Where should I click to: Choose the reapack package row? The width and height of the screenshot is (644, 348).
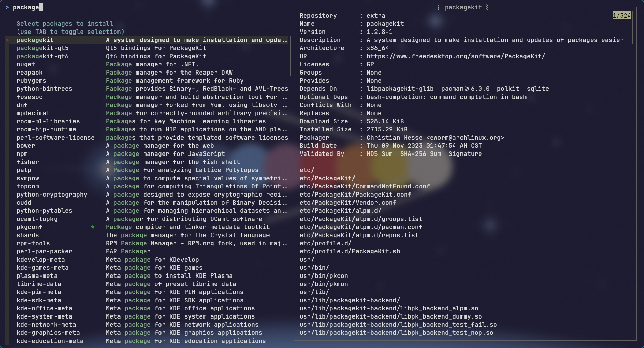click(147, 73)
